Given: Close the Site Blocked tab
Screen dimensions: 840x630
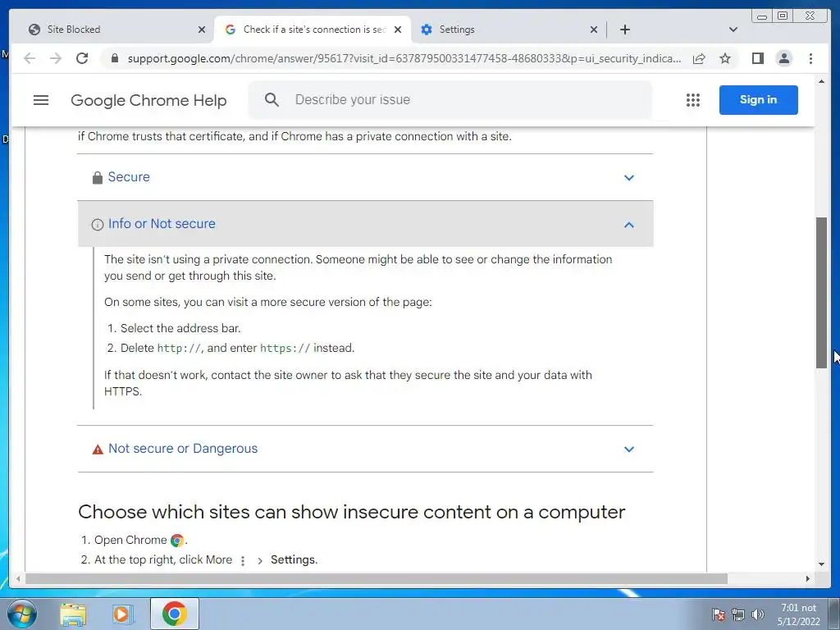Looking at the screenshot, I should [x=202, y=30].
